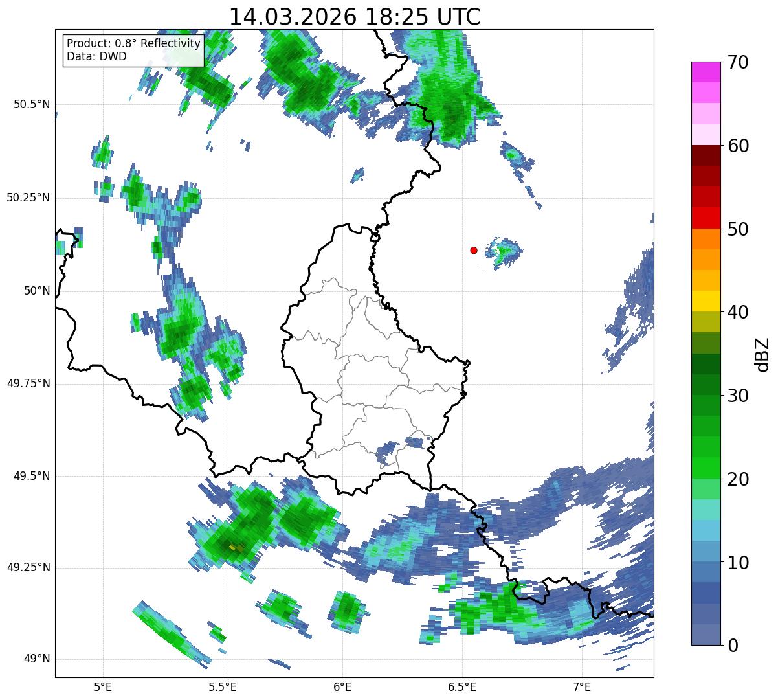This screenshot has width=778, height=700.
Task: Click the longitude label 7°E
Action: pyautogui.click(x=582, y=686)
